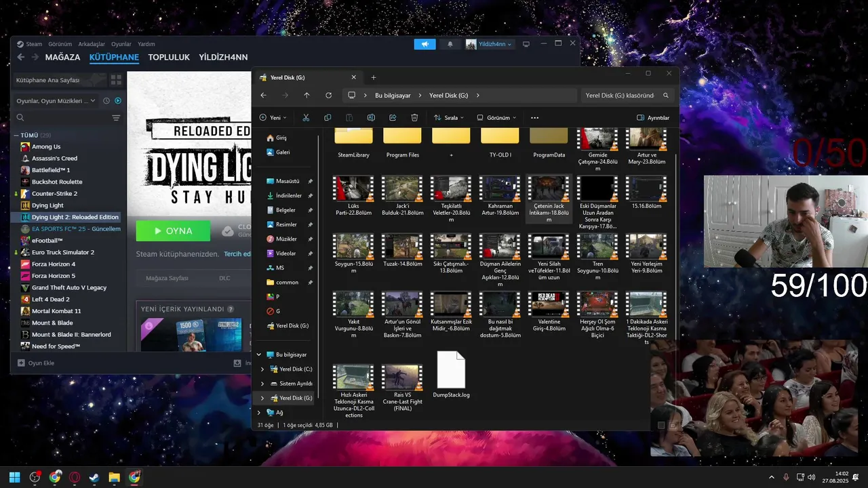Open the Yeni dropdown in Explorer
The image size is (868, 488).
(x=273, y=118)
